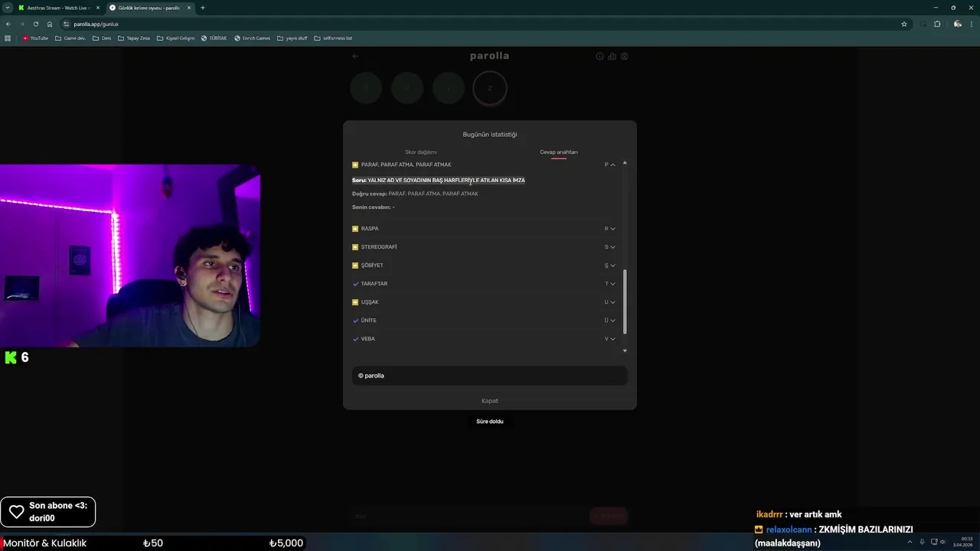This screenshot has height=551, width=980.
Task: Click the answer list scrollbar thumb
Action: 625,302
